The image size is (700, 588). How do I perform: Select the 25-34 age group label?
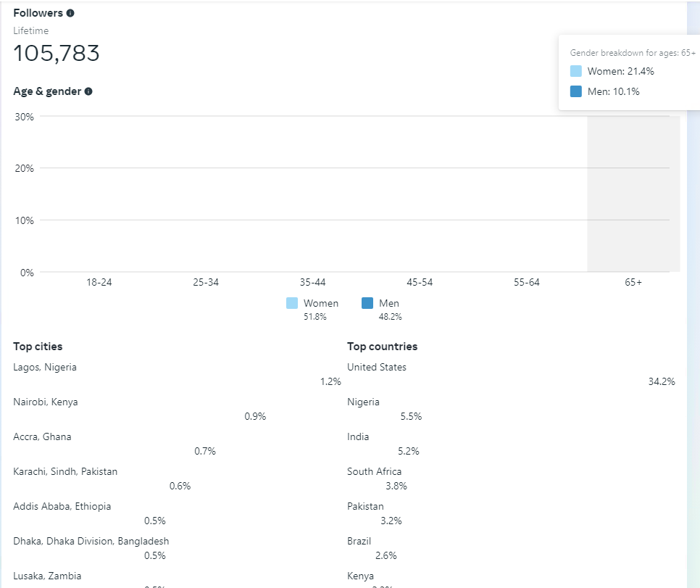click(x=206, y=282)
